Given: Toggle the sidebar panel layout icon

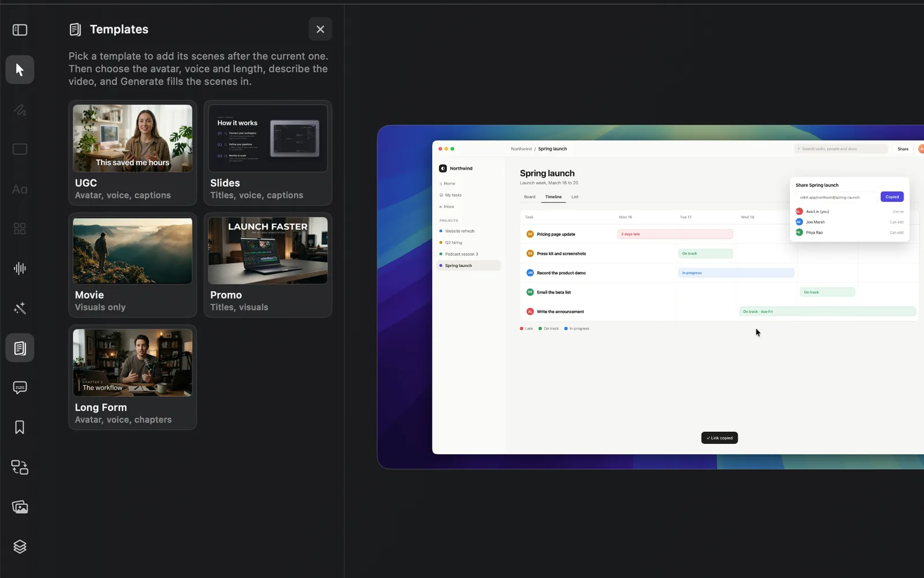Looking at the screenshot, I should pyautogui.click(x=20, y=29).
